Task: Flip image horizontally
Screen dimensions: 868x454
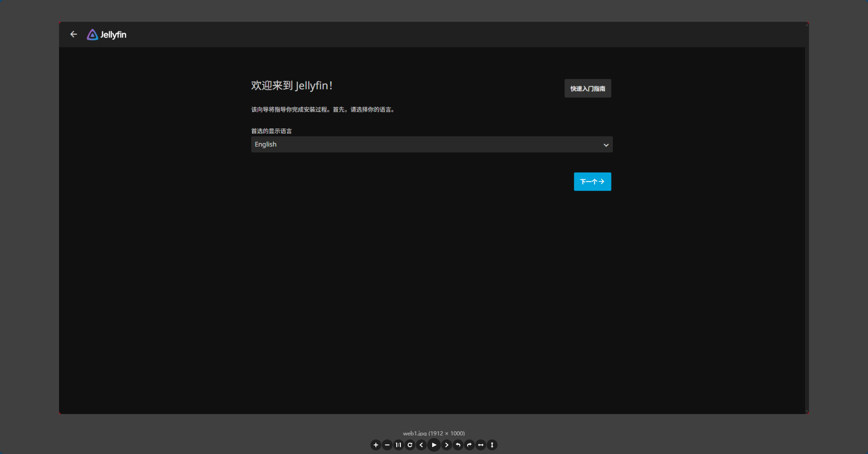Action: click(x=481, y=445)
